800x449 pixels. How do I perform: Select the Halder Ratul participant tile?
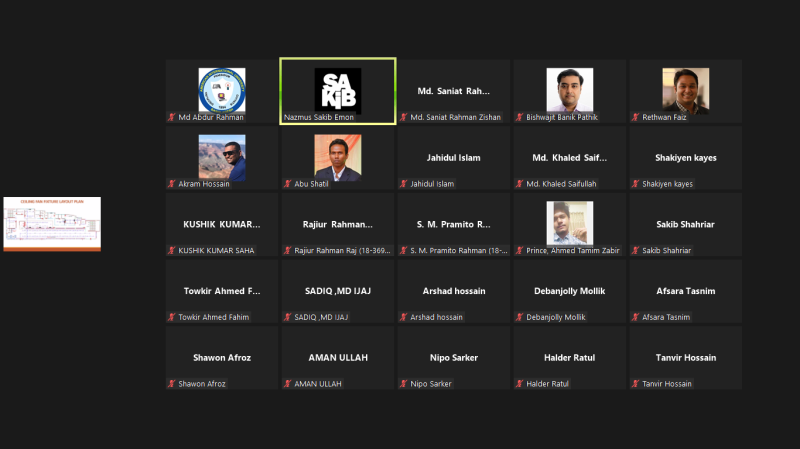pos(570,358)
